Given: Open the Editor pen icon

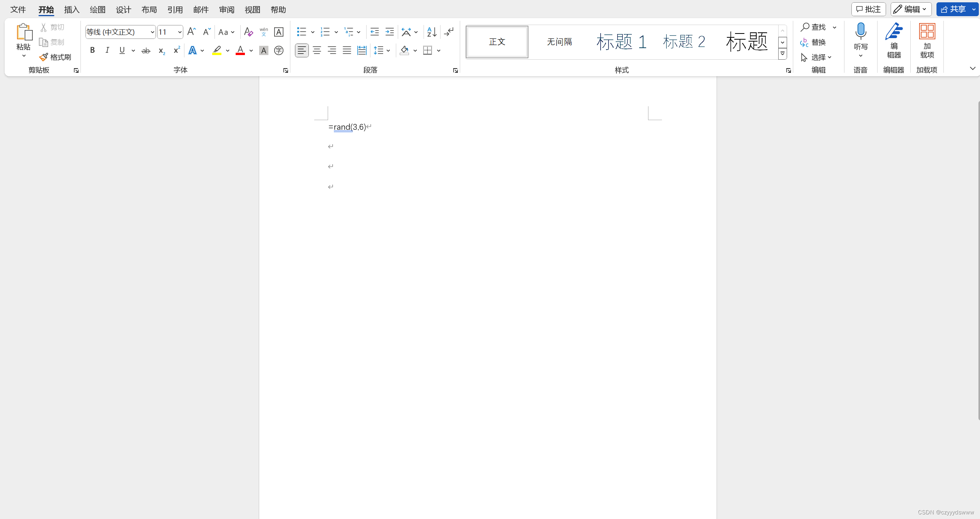Looking at the screenshot, I should coord(894,32).
